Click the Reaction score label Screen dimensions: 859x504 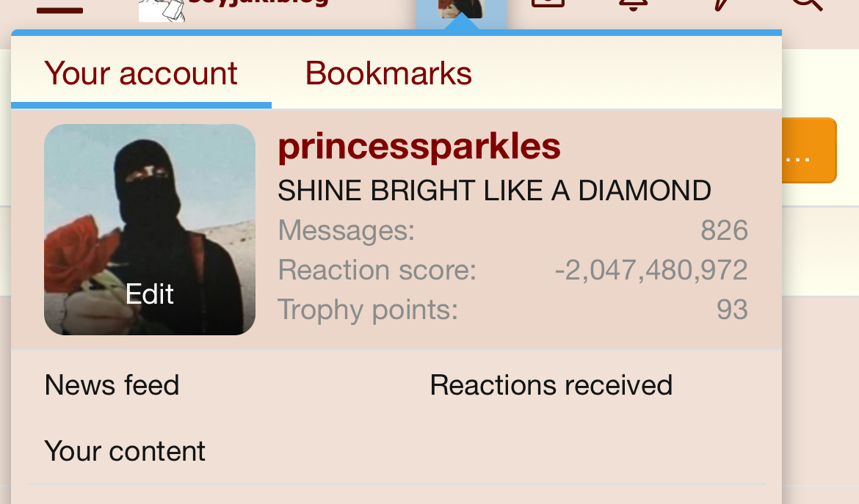(x=377, y=270)
